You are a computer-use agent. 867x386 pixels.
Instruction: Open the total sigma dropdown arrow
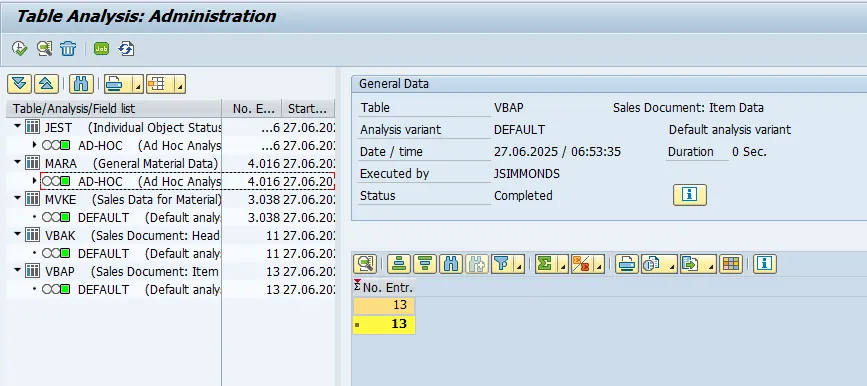click(563, 264)
